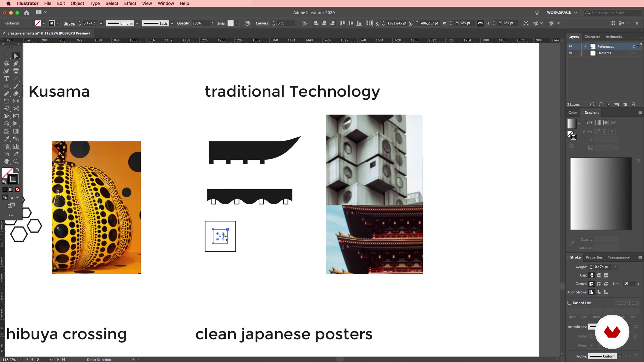
Task: Select the Column Graph tool
Action: click(x=16, y=146)
